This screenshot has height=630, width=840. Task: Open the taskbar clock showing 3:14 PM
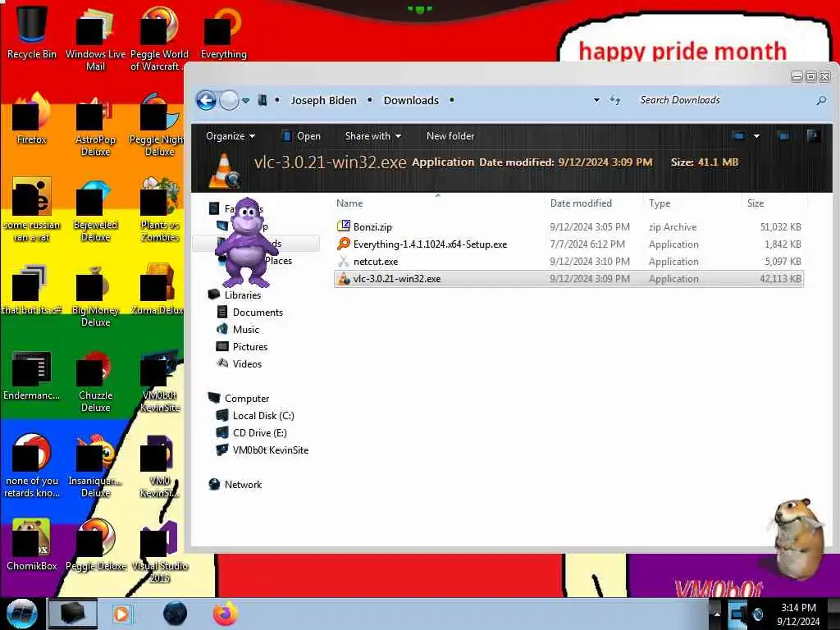798,614
